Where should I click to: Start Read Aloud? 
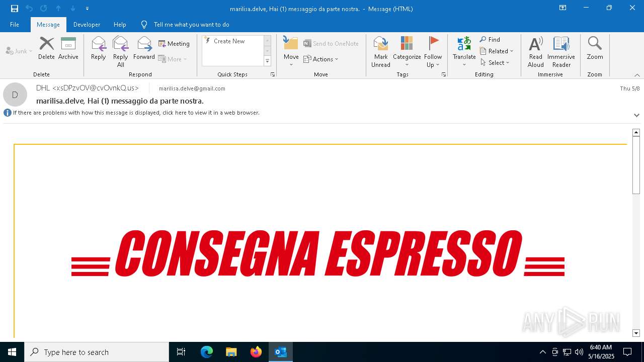pos(536,52)
